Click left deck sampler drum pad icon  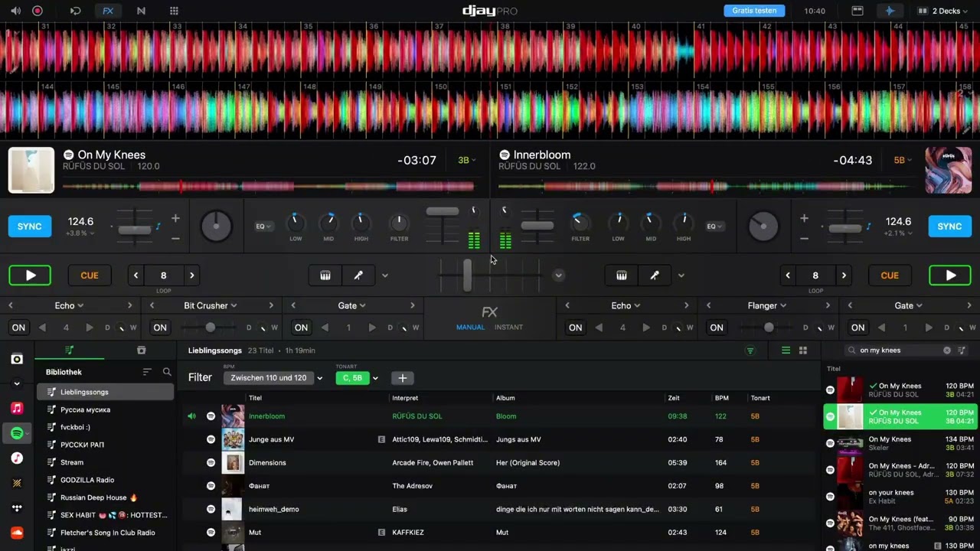pyautogui.click(x=325, y=275)
